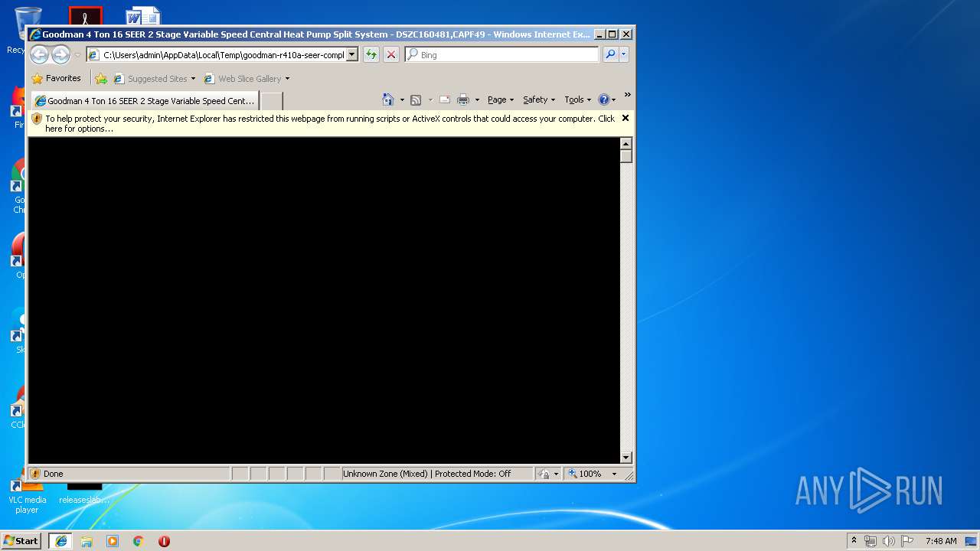Open the Page menu
Viewport: 980px width, 551px height.
(x=501, y=99)
